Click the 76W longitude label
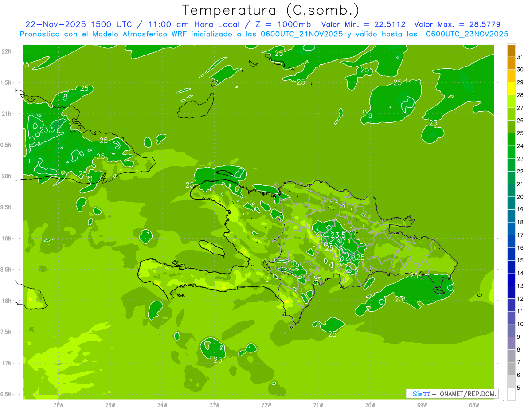Screen dimensions: 532x411 58,405
